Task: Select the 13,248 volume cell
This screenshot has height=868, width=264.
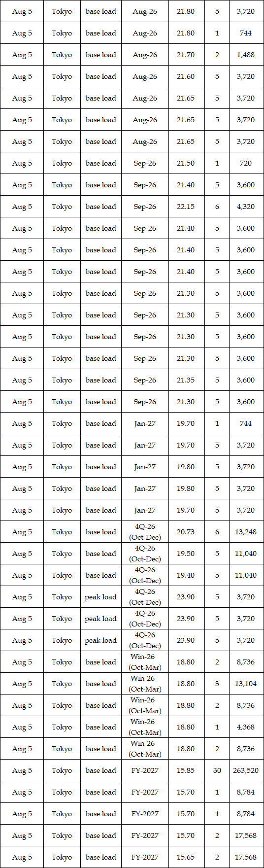Action: coord(246,532)
